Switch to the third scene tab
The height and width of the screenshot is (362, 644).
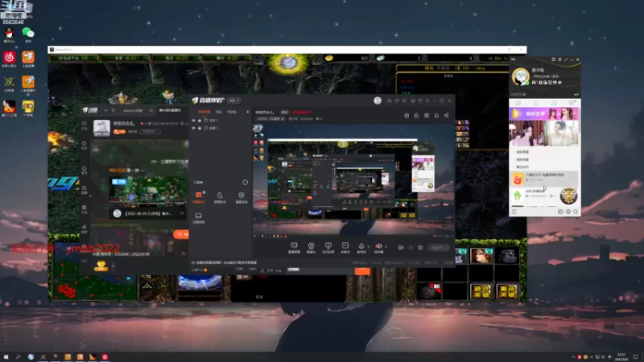[232, 112]
